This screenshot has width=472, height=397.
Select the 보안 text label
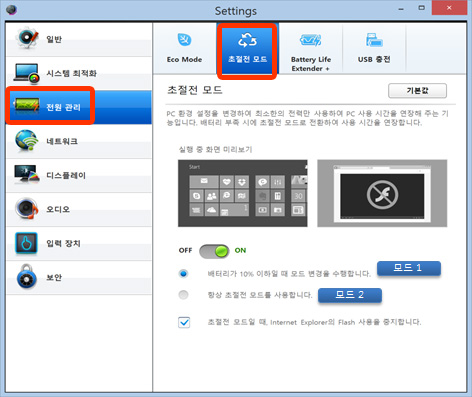click(x=54, y=277)
